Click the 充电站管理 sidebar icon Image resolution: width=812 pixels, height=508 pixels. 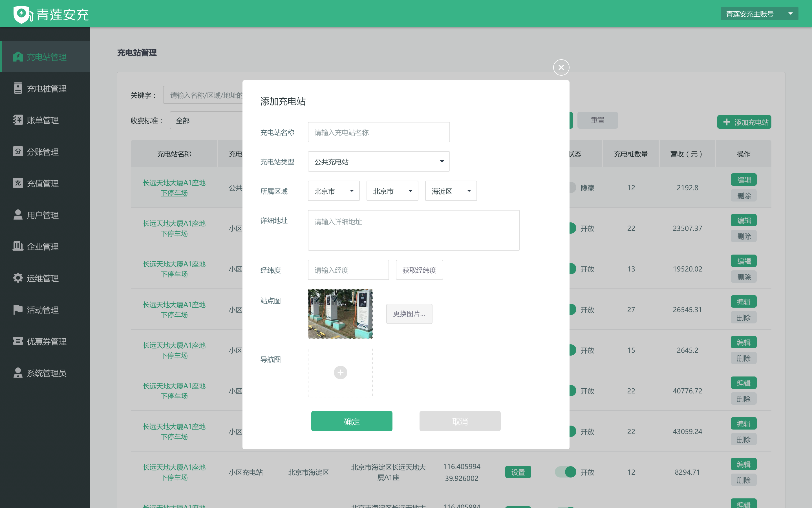tap(18, 57)
